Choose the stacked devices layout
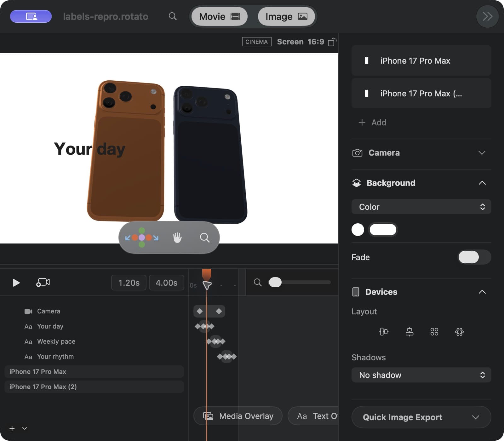504x441 pixels. coord(409,332)
